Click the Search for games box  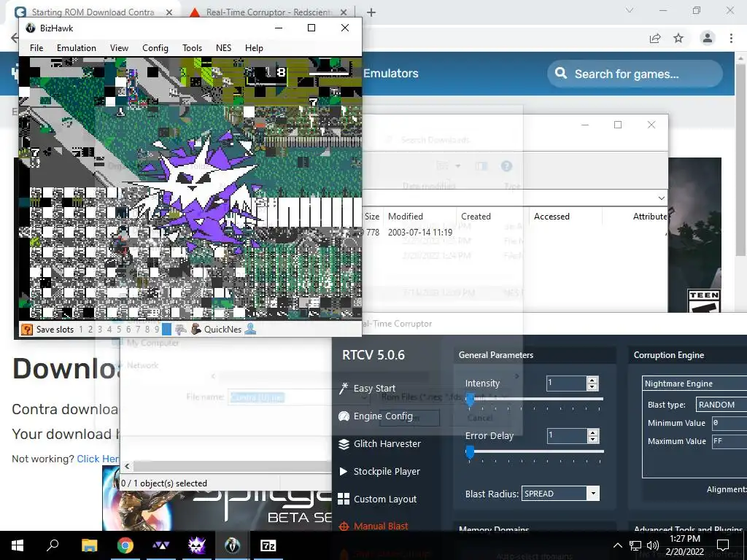pyautogui.click(x=635, y=74)
